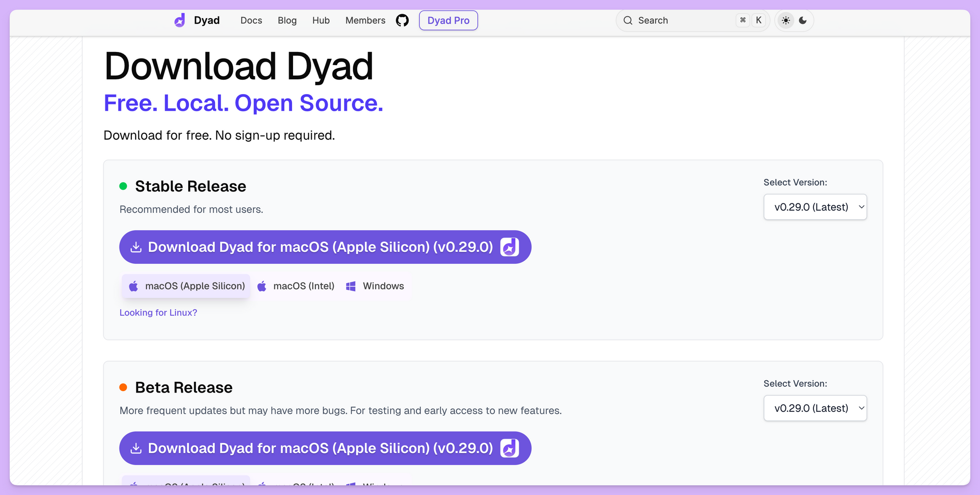Follow the Looking for Linux? link

point(158,313)
